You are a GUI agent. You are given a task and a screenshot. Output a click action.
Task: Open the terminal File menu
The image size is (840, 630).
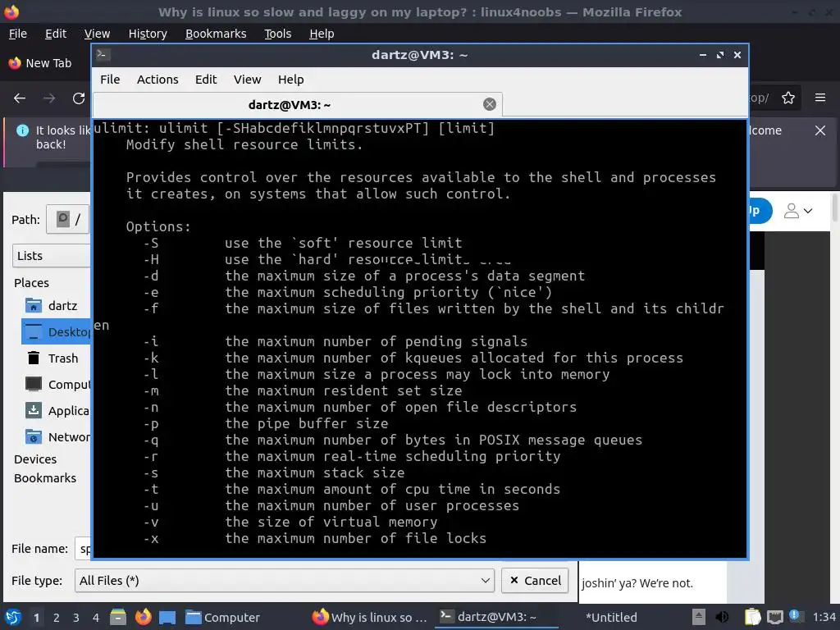click(x=110, y=80)
